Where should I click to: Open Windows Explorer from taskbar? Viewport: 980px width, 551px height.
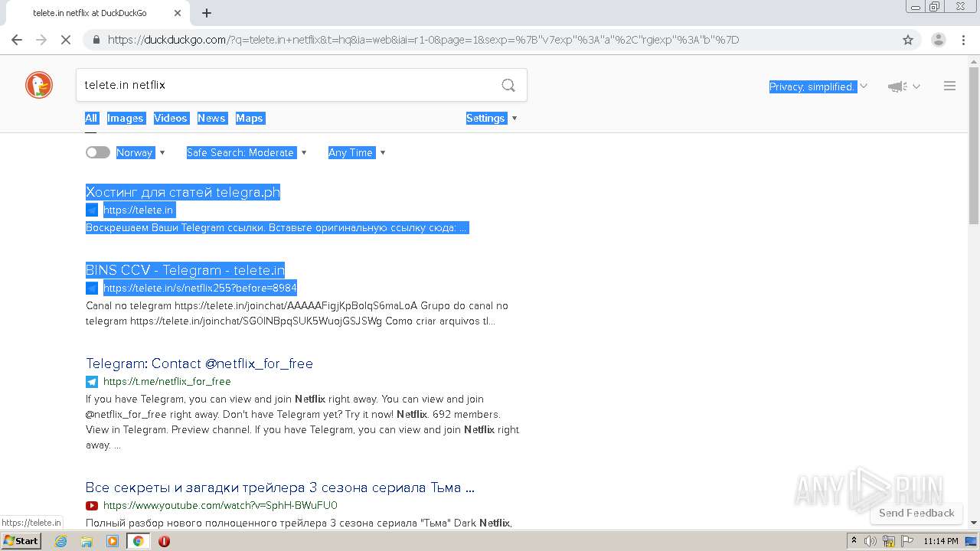coord(87,541)
